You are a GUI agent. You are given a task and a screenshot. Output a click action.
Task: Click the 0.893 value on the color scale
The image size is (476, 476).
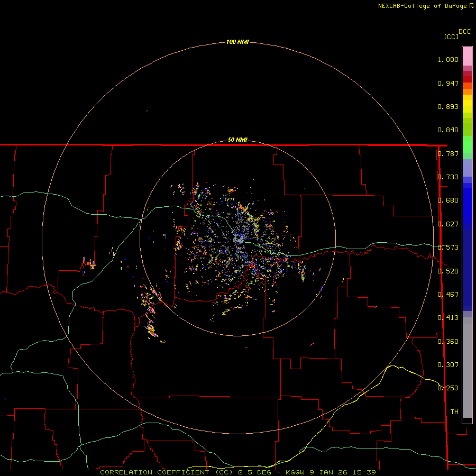click(x=448, y=106)
